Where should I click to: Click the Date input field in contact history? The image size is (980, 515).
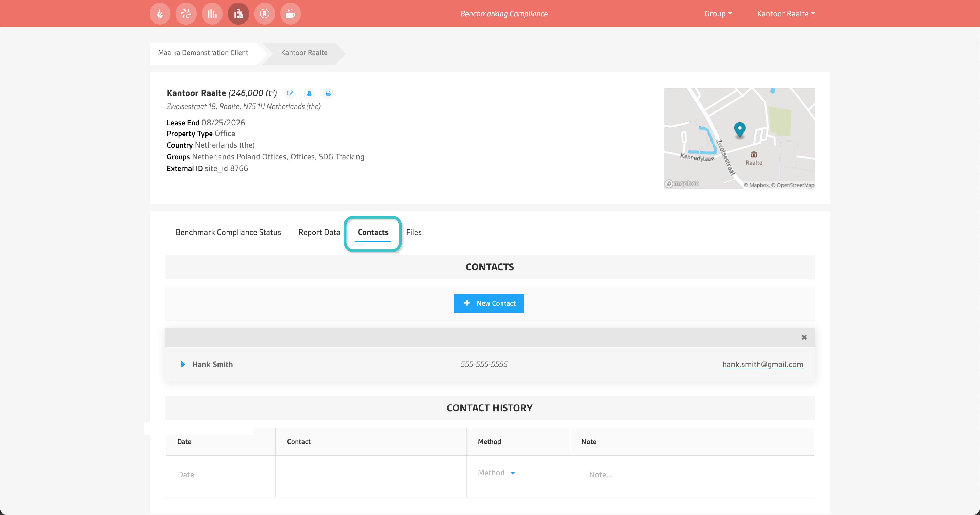point(220,475)
